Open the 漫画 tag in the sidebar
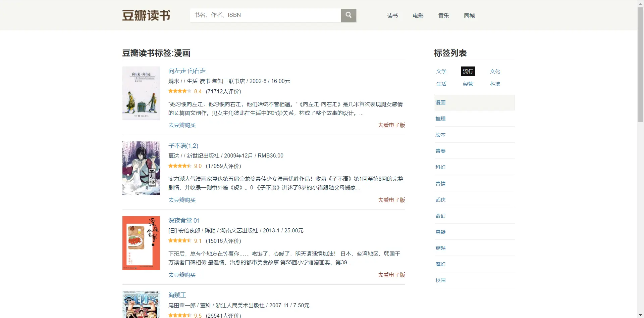This screenshot has width=644, height=318. point(474,102)
